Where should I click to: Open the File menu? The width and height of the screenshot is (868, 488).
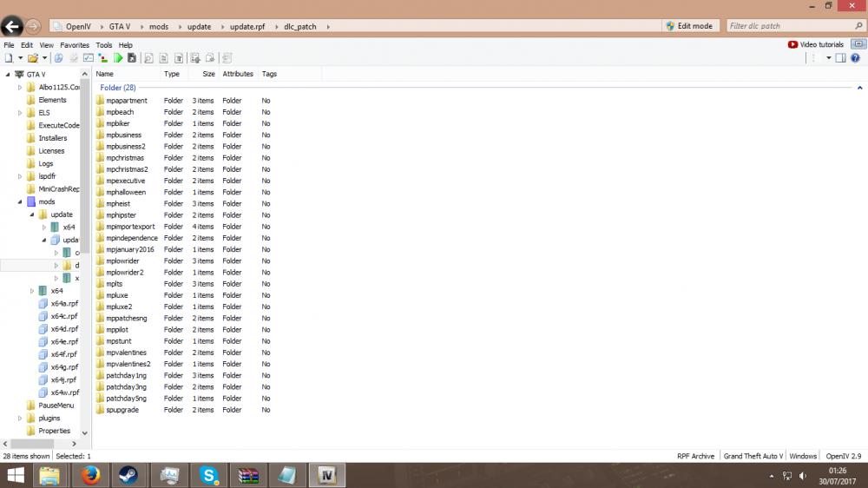[9, 45]
